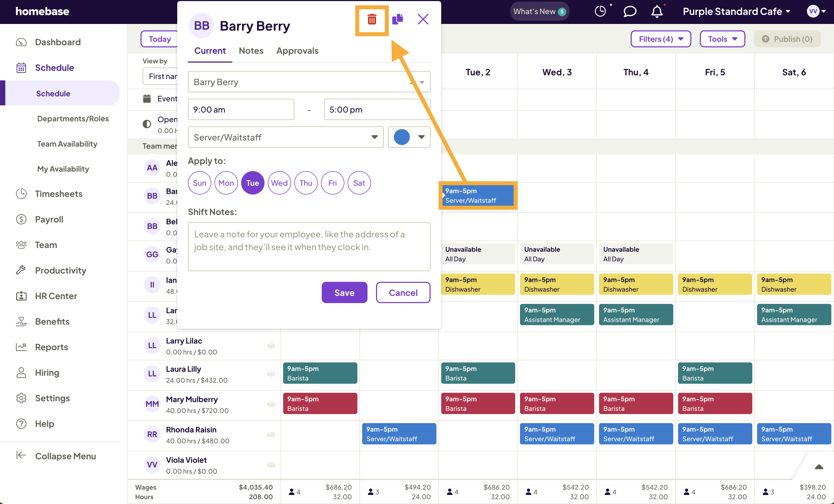Toggle visibility eye next to Larry Lilac
834x504 pixels.
click(x=271, y=346)
